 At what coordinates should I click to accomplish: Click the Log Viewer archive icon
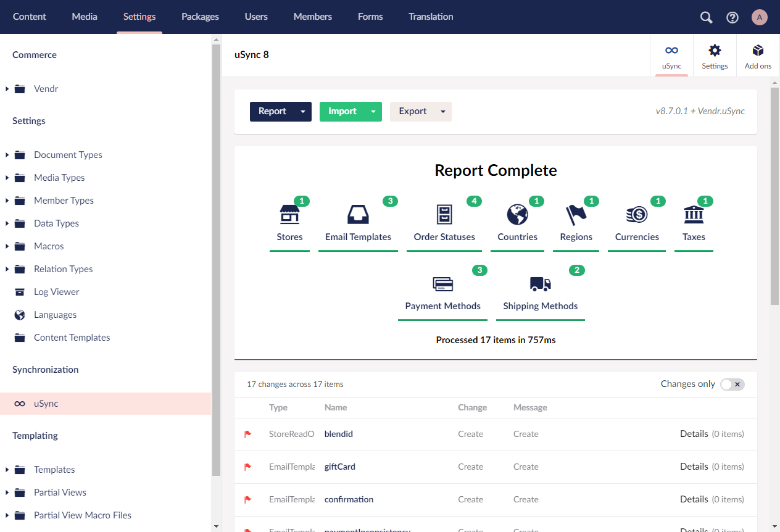tap(20, 292)
